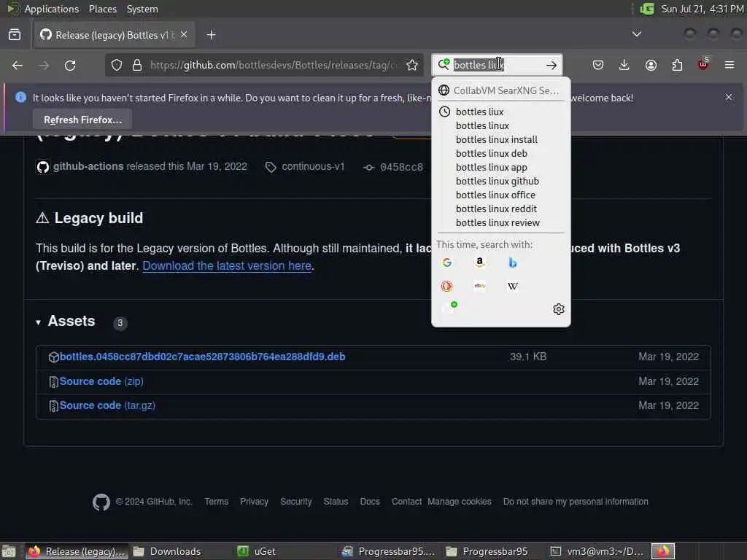Viewport: 747px width, 560px height.
Task: Choose suggestion 'bottles liux'
Action: pyautogui.click(x=500, y=112)
